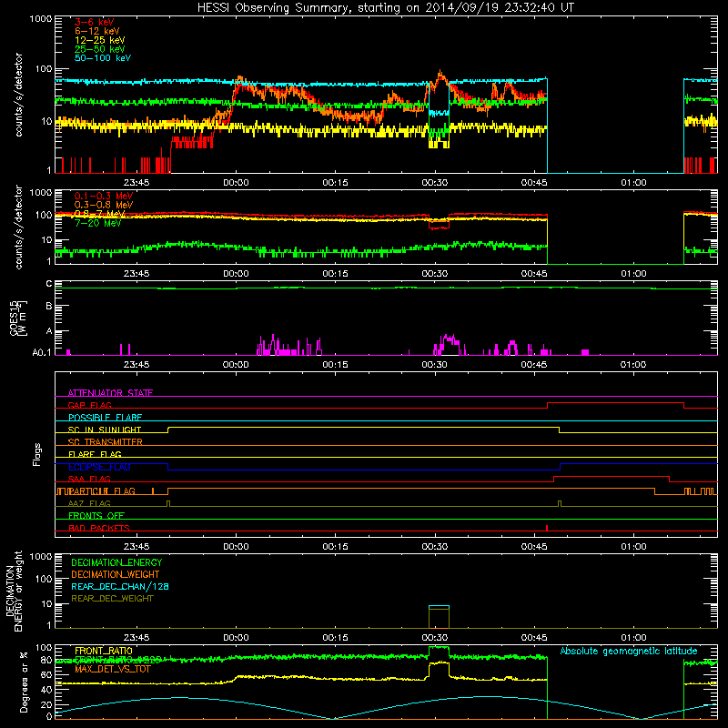Select the DECIMATION_ENERGY legend label
The height and width of the screenshot is (728, 728).
(116, 562)
